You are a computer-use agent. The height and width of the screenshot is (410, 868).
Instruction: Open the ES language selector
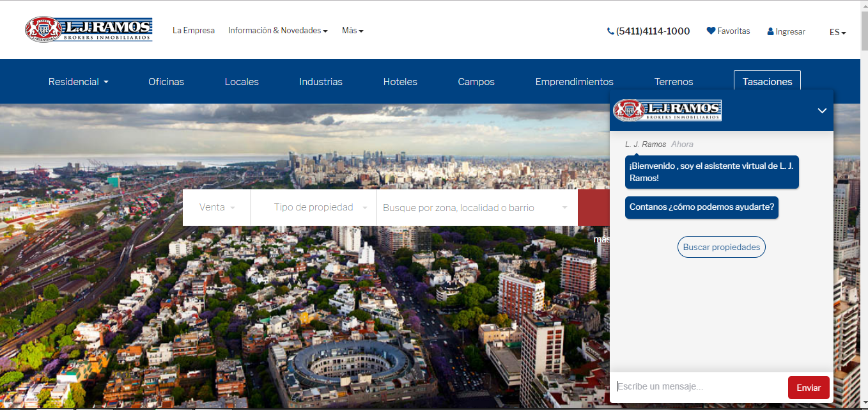pos(837,32)
